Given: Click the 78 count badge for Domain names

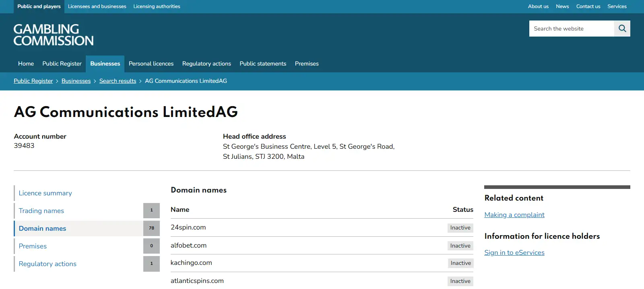Looking at the screenshot, I should point(151,228).
